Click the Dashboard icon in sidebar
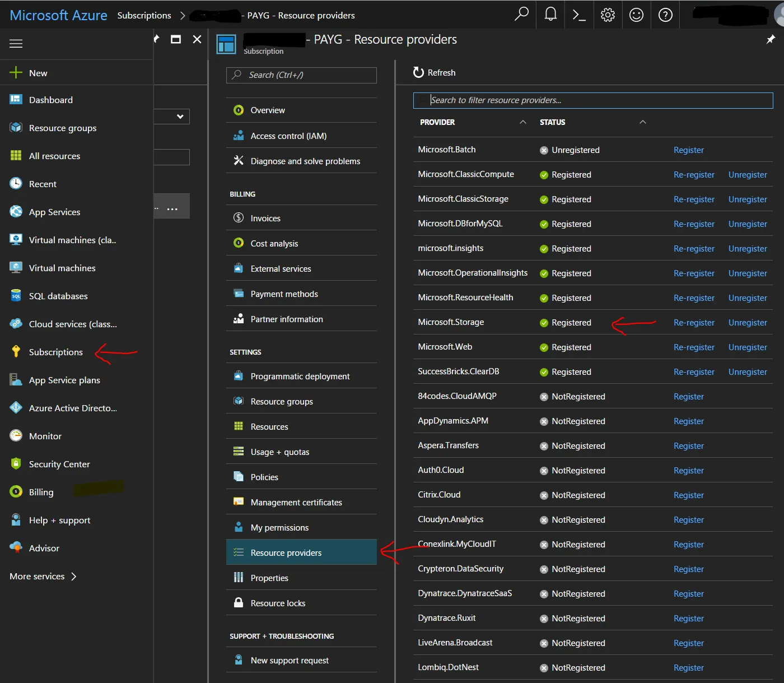 pos(16,100)
